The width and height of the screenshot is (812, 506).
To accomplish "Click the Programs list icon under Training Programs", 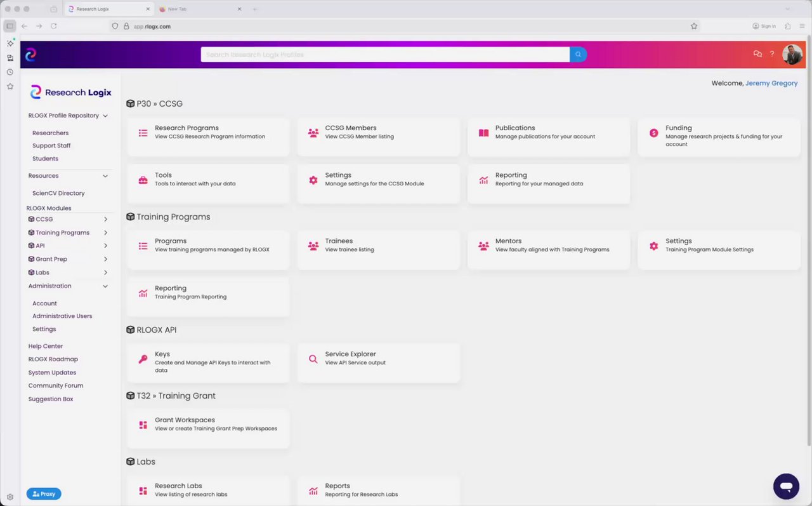I will (143, 246).
